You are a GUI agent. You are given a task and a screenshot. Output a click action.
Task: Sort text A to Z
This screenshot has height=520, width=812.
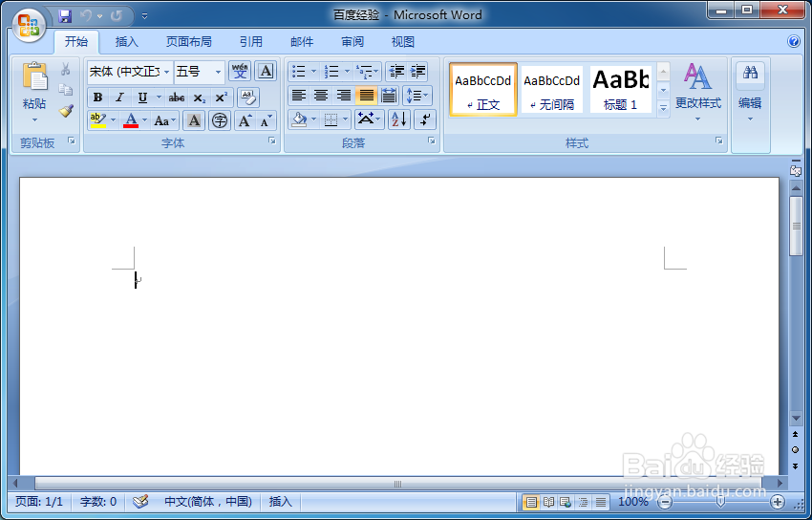399,119
